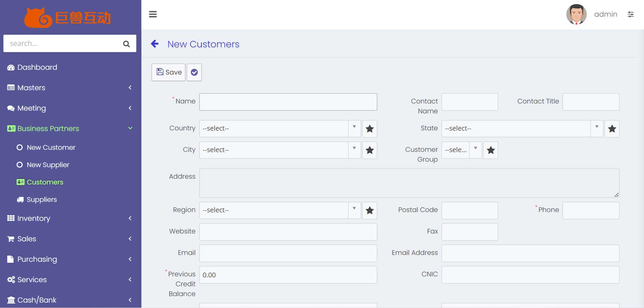This screenshot has width=644, height=308.
Task: Click the star button next to Region
Action: [x=370, y=210]
